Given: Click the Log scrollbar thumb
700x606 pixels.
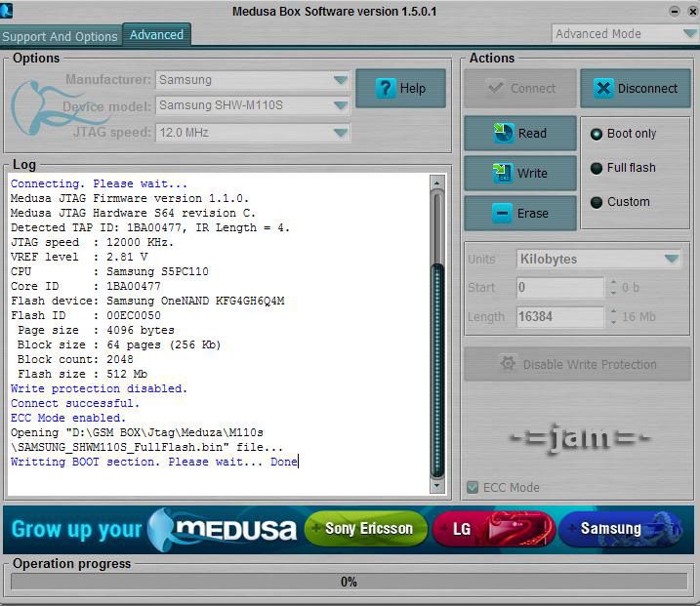Looking at the screenshot, I should (437, 371).
